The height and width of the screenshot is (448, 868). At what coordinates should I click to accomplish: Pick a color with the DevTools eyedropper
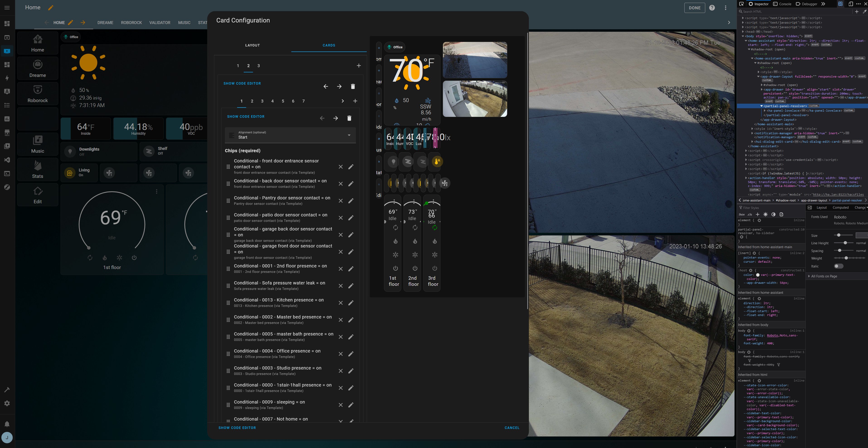click(x=865, y=12)
